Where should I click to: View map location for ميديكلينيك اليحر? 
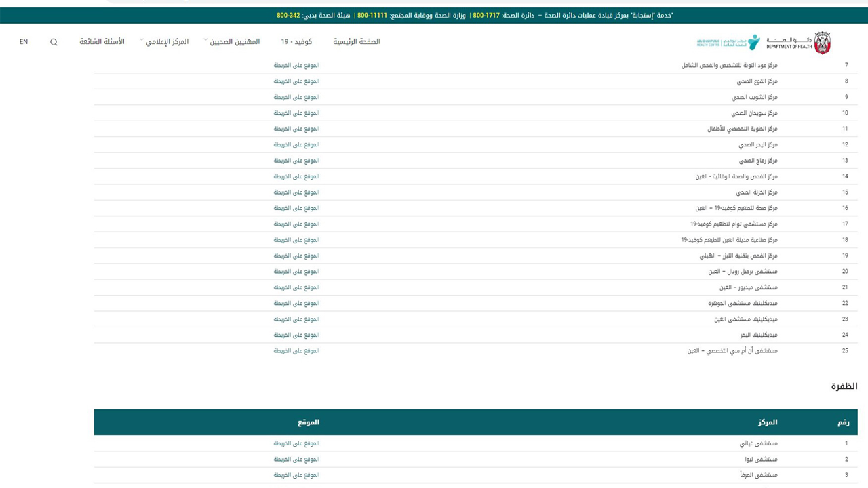click(x=296, y=335)
